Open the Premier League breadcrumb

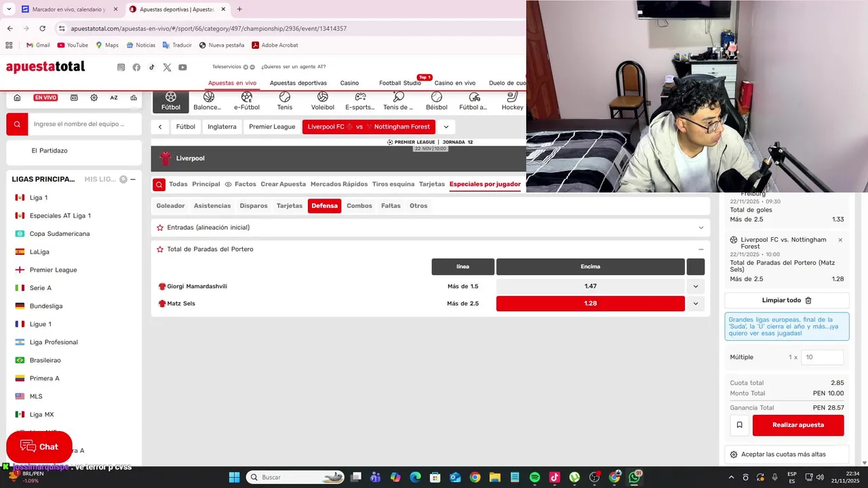272,127
